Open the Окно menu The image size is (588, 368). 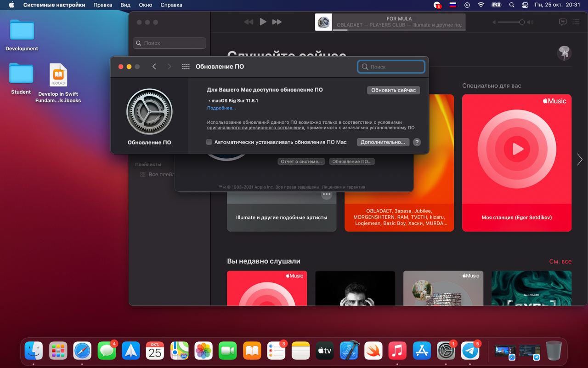145,5
